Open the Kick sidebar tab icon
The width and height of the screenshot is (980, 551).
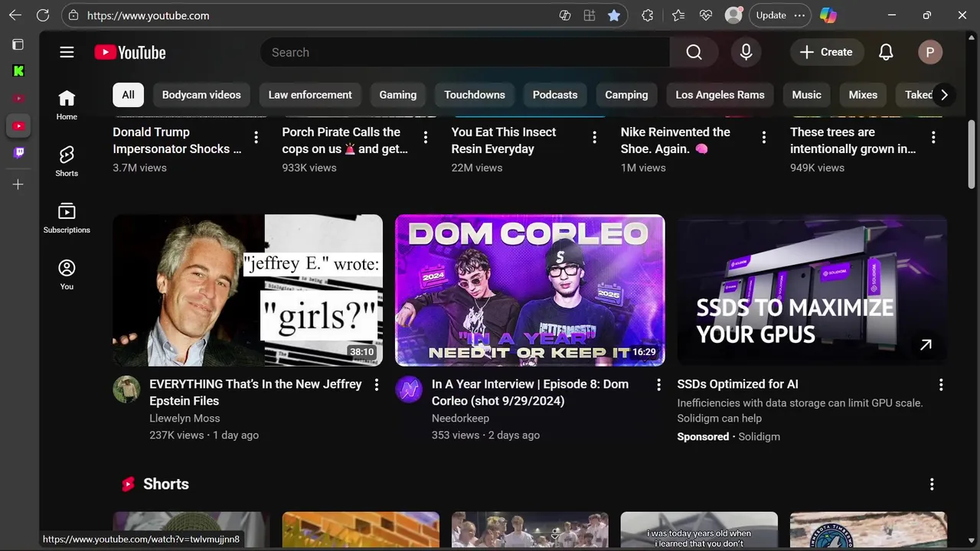(x=18, y=71)
